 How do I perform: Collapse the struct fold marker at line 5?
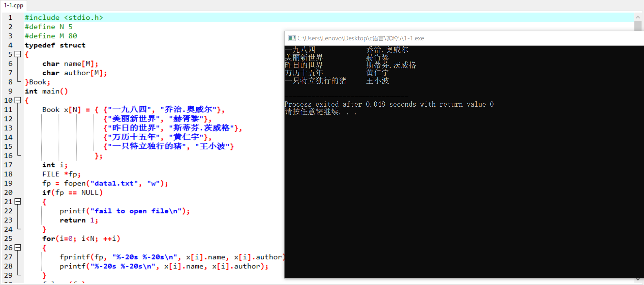tap(18, 54)
